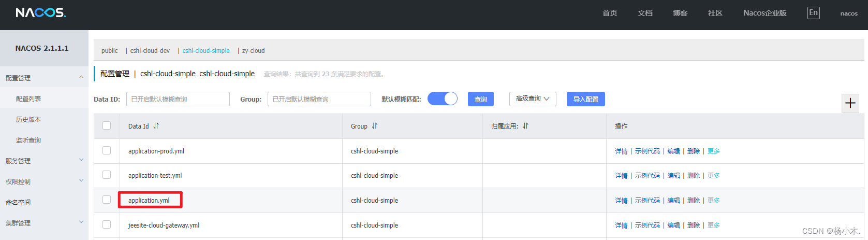Screen dimensions: 868x240
Task: Focus the Data ID search field
Action: pyautogui.click(x=178, y=99)
